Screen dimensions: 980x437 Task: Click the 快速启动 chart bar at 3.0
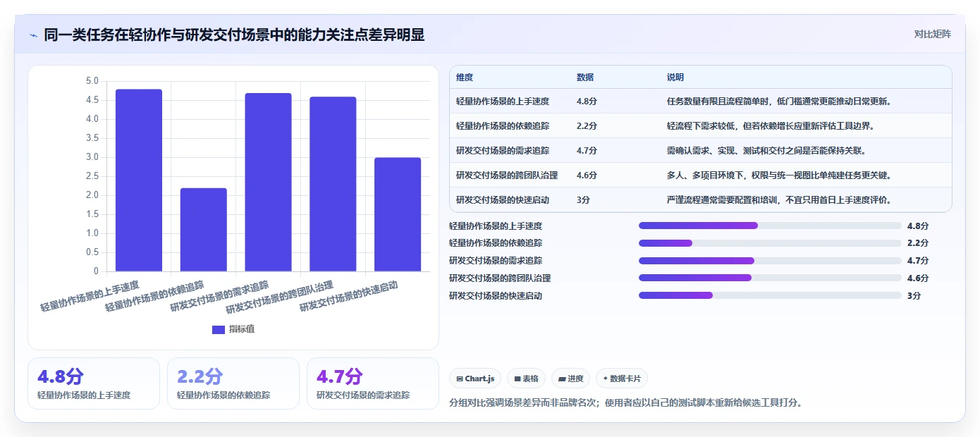(x=398, y=214)
